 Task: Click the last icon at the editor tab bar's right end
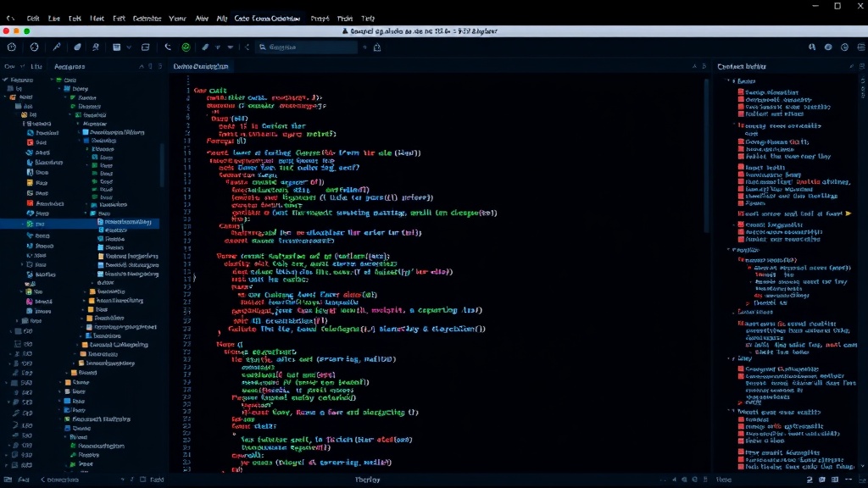click(704, 66)
